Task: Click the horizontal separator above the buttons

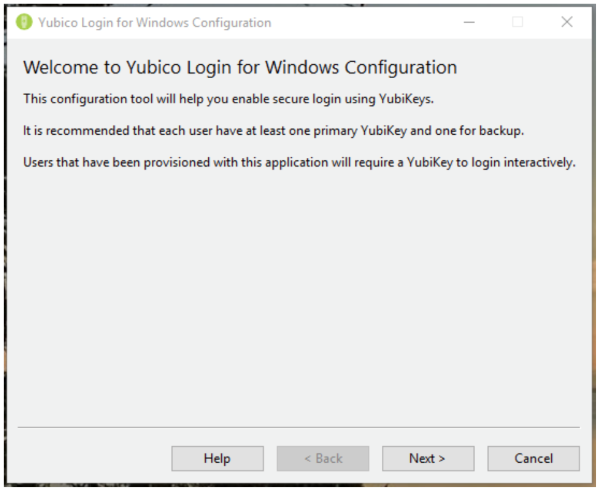Action: pos(299,427)
